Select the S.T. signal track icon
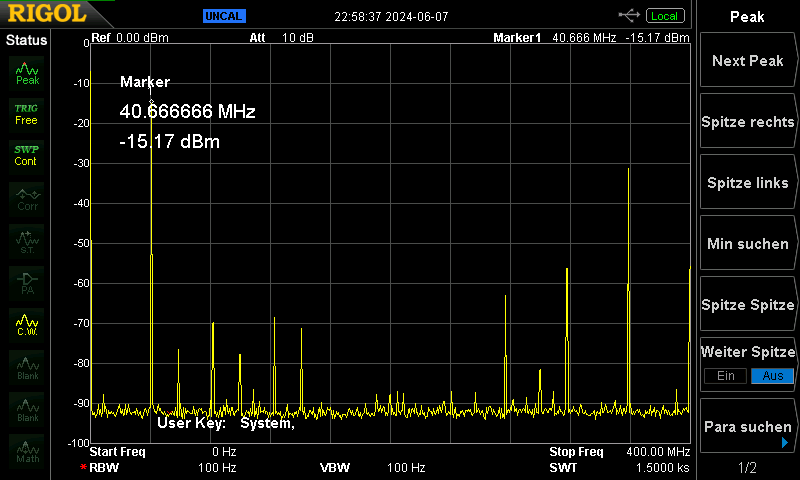 coord(27,242)
